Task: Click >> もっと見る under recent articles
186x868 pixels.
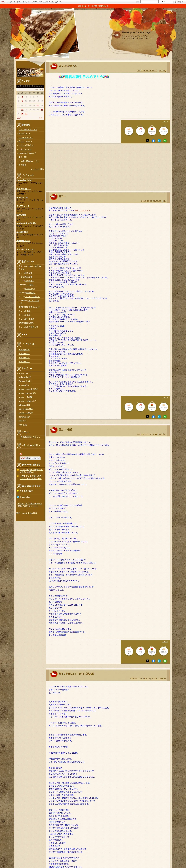Action: pos(37,169)
